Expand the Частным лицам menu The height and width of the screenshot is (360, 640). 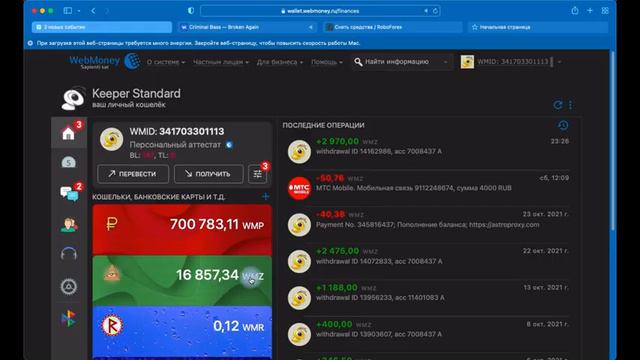pyautogui.click(x=221, y=62)
